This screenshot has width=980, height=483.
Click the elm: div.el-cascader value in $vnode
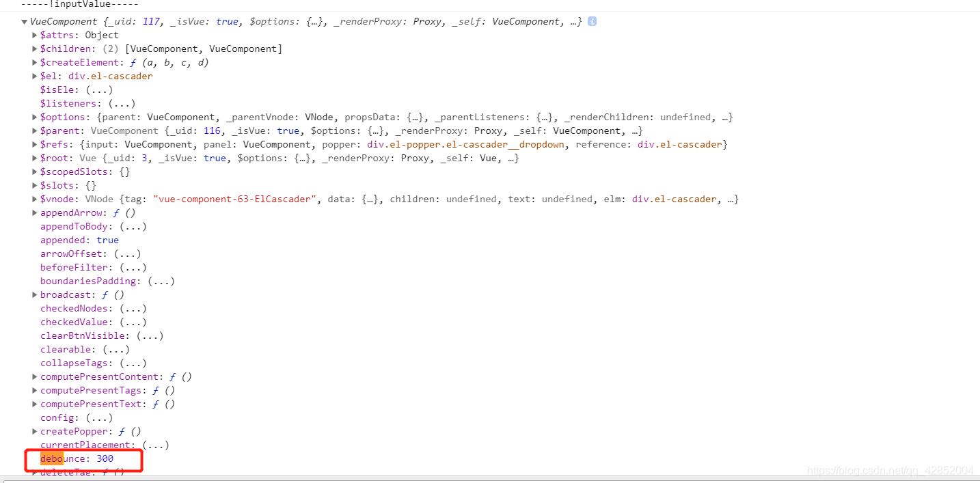(x=674, y=199)
